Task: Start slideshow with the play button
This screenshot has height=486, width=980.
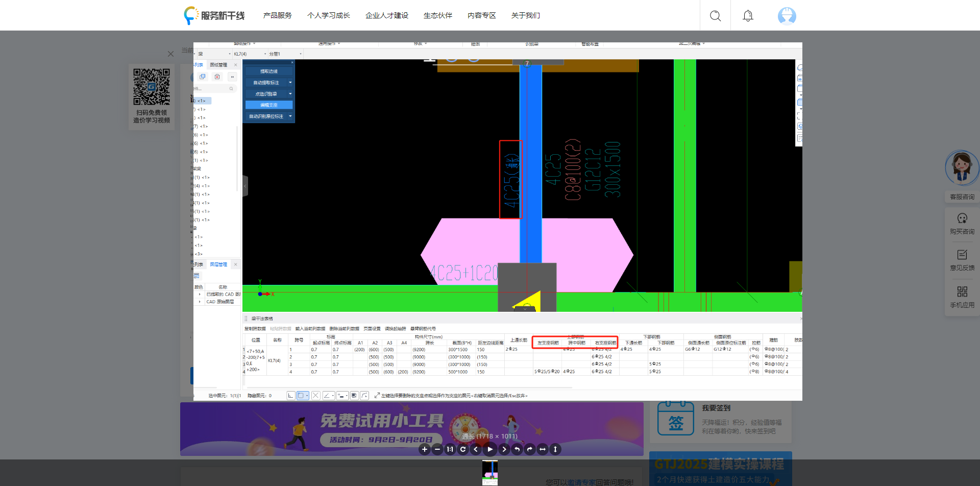Action: pyautogui.click(x=490, y=449)
